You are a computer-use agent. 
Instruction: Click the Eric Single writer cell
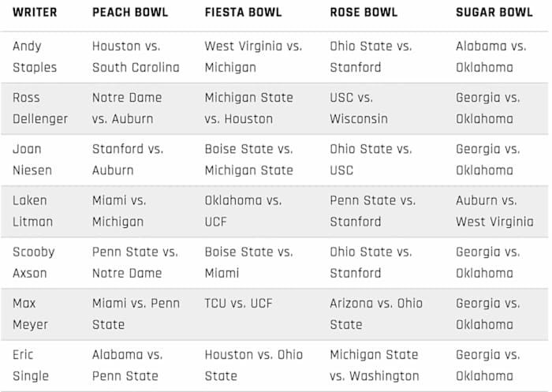pos(30,364)
